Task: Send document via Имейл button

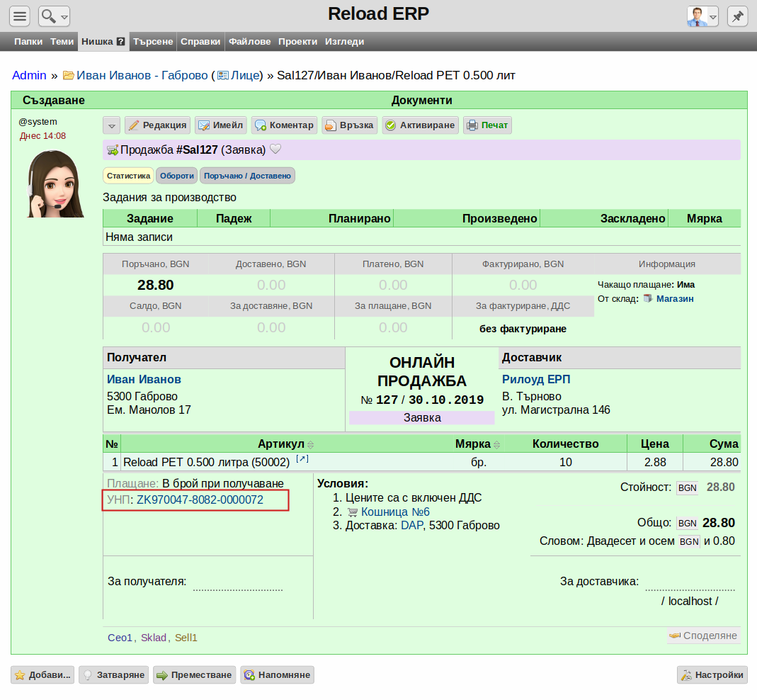Action: [221, 125]
